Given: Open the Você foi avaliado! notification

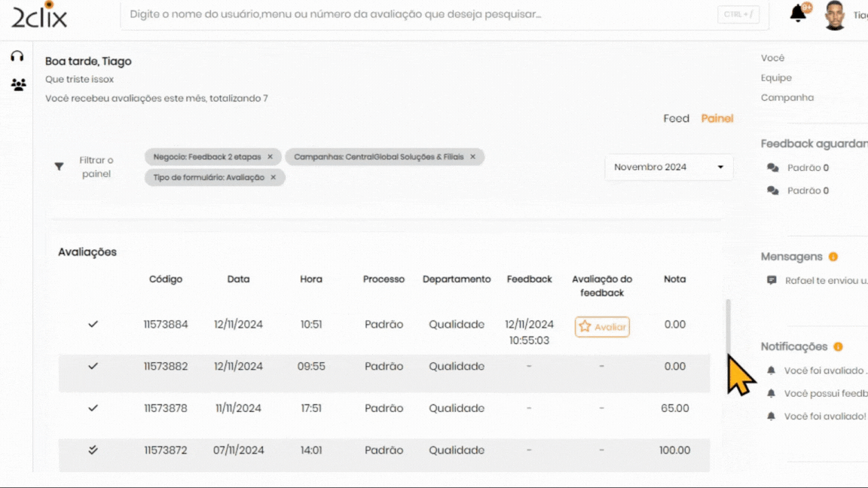Looking at the screenshot, I should [x=824, y=416].
